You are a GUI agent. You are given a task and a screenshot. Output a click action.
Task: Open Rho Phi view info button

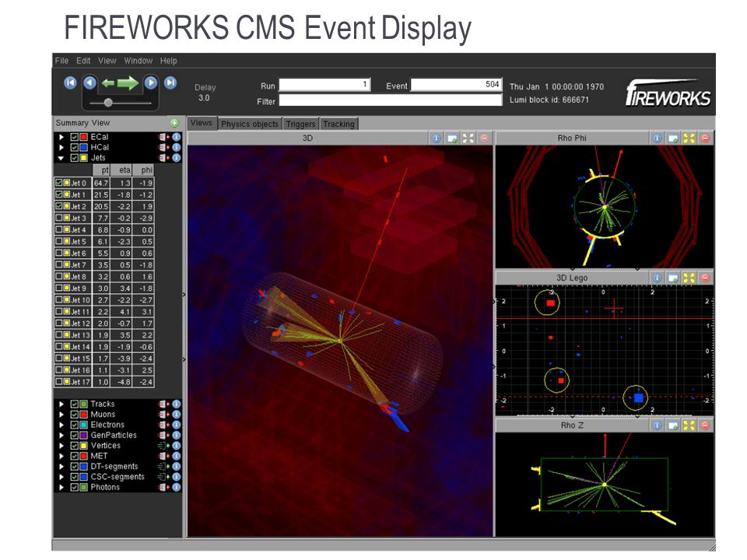[x=658, y=138]
